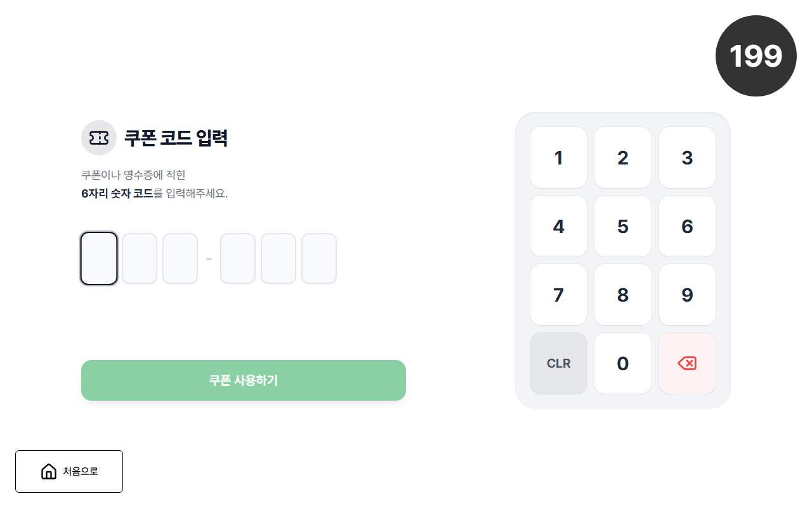The image size is (812, 508).
Task: Focus the first coupon code digit box
Action: 99,258
